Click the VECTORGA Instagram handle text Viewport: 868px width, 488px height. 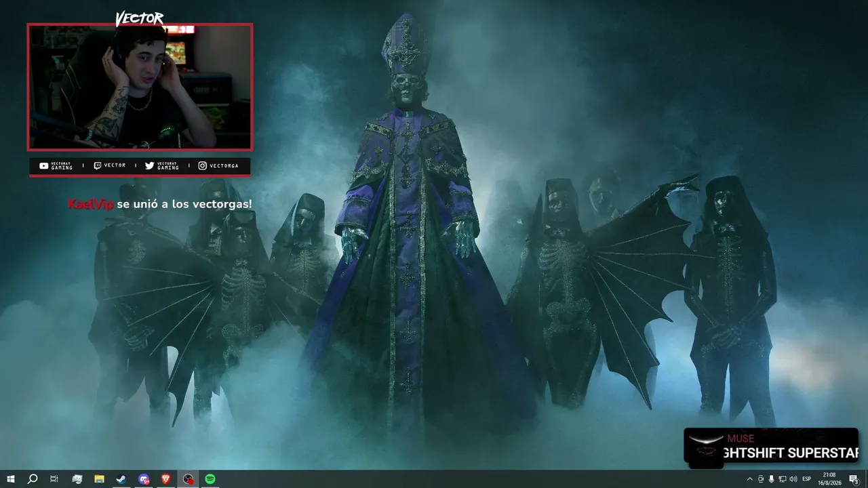tap(224, 165)
